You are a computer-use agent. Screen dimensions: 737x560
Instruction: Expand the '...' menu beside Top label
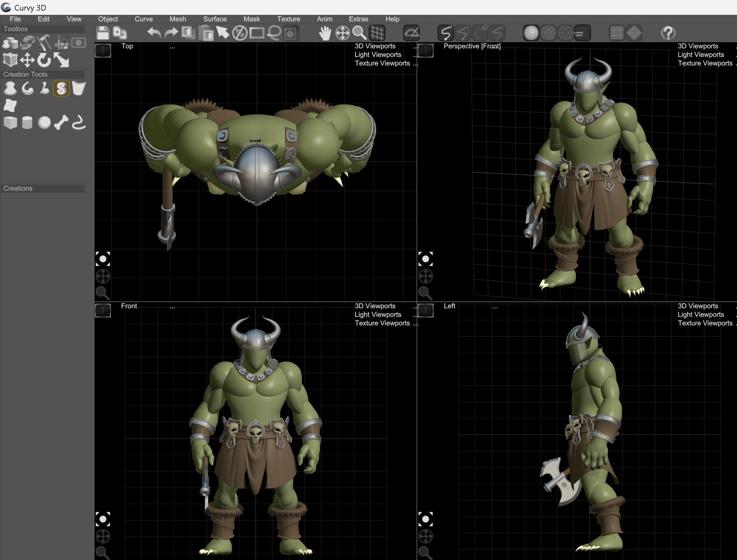click(x=172, y=47)
